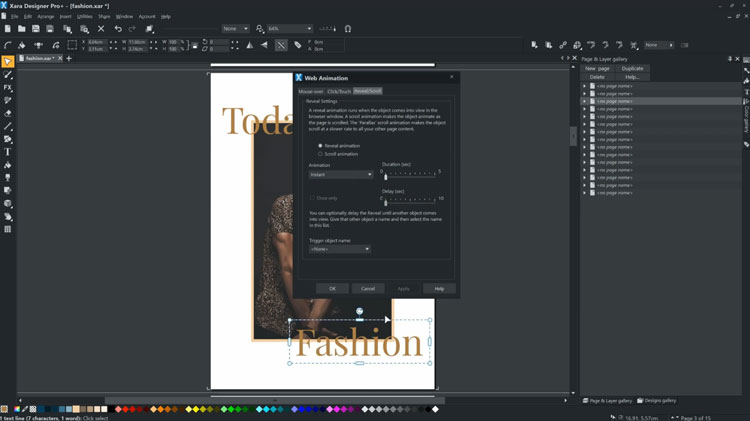This screenshot has width=750, height=421.
Task: Select the FX photo effects tool
Action: [x=8, y=88]
